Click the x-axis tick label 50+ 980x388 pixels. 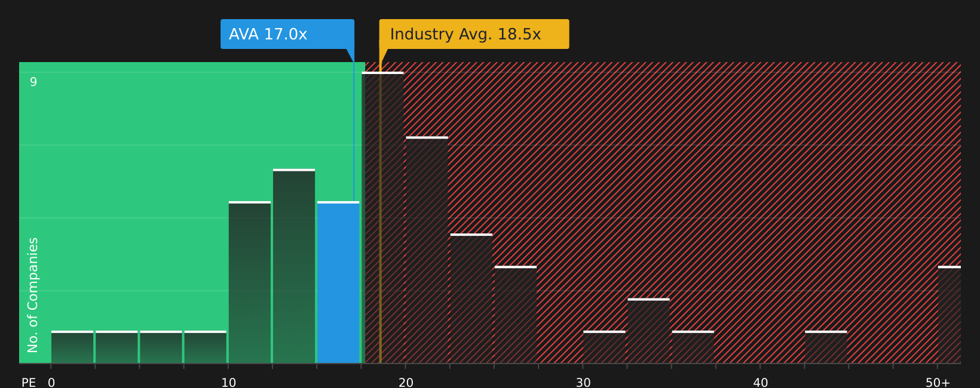coord(938,383)
